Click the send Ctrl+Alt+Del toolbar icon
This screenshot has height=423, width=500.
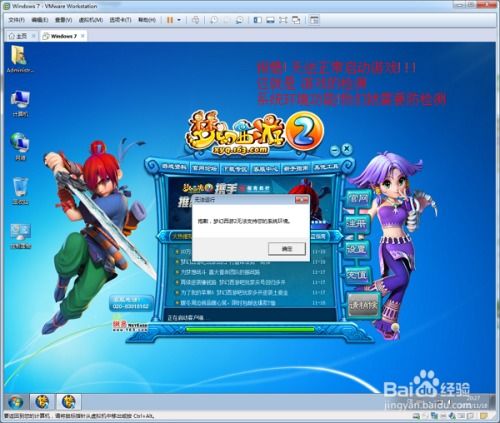click(x=196, y=20)
